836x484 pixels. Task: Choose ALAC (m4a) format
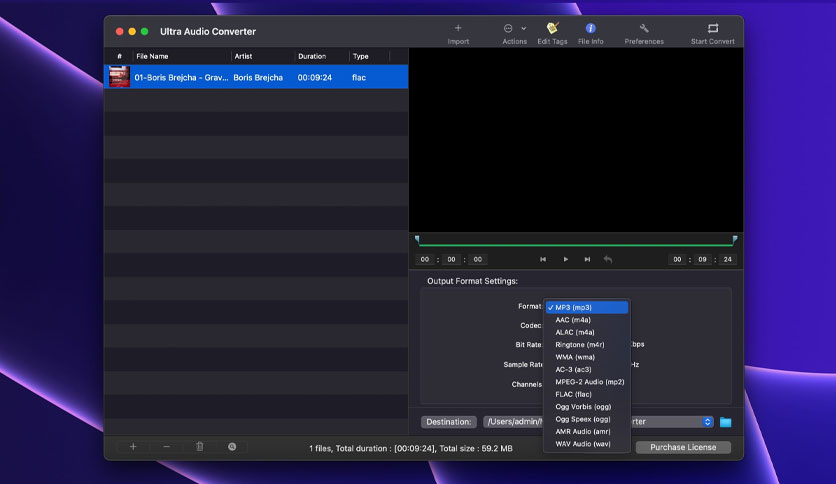pyautogui.click(x=586, y=332)
